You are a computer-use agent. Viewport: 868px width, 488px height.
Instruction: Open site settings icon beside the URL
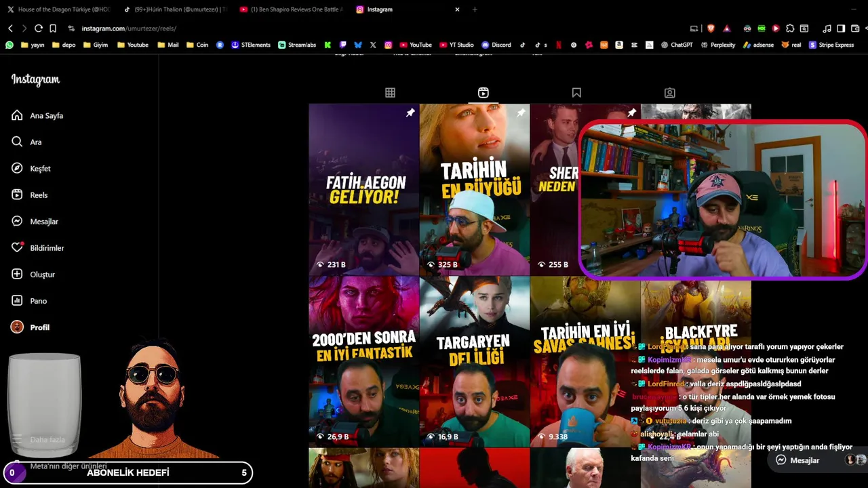71,28
